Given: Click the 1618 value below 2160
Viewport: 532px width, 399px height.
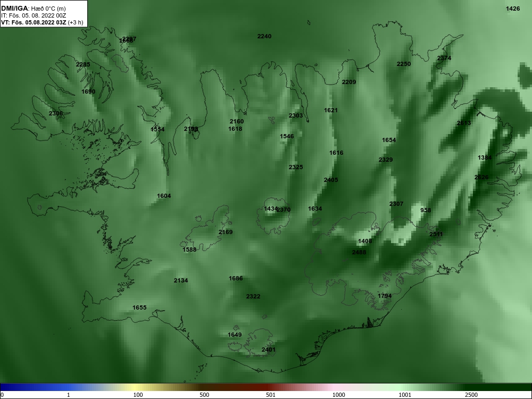Looking at the screenshot, I should click(x=235, y=129).
